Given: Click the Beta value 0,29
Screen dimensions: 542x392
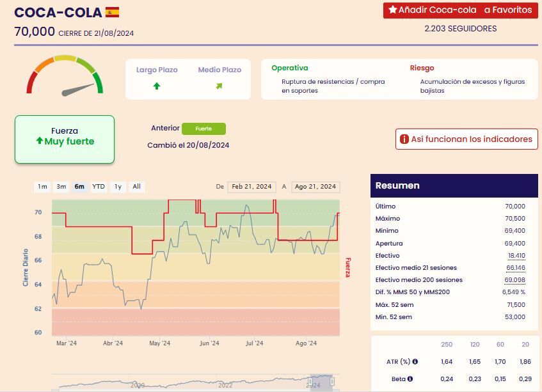Looking at the screenshot, I should pos(525,379).
